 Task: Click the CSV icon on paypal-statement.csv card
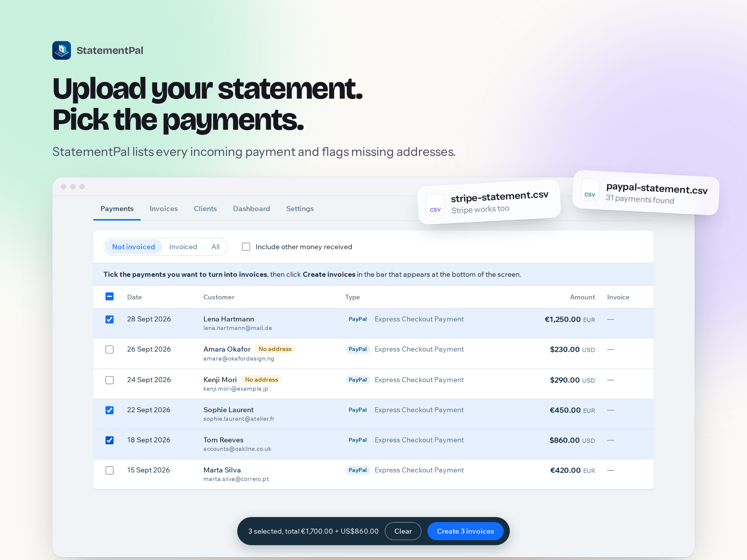(x=590, y=190)
